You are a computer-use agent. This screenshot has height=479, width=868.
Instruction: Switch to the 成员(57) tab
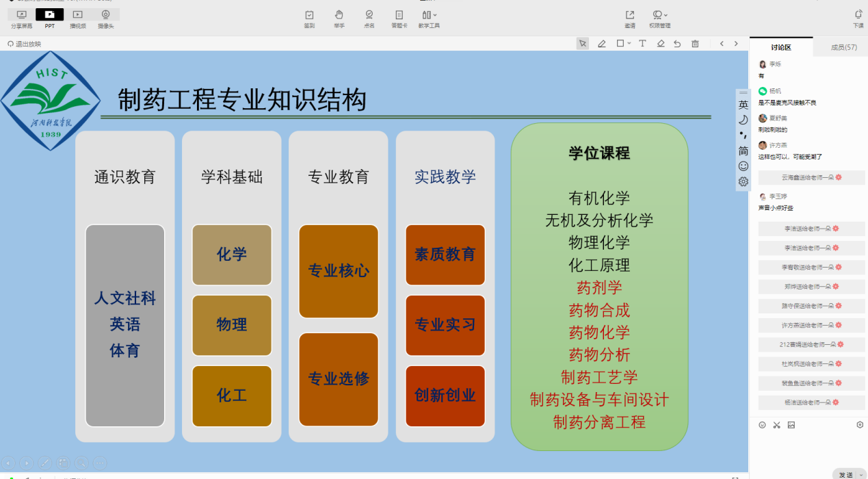coord(843,47)
